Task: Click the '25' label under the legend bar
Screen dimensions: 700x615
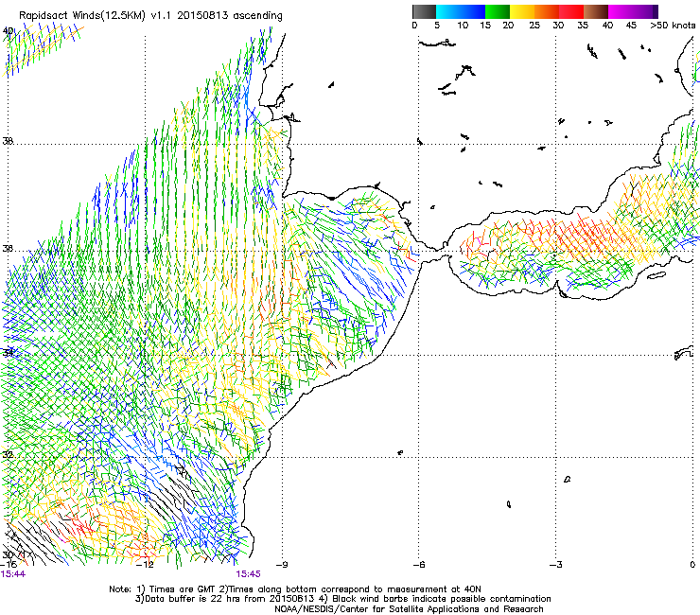Action: (534, 26)
